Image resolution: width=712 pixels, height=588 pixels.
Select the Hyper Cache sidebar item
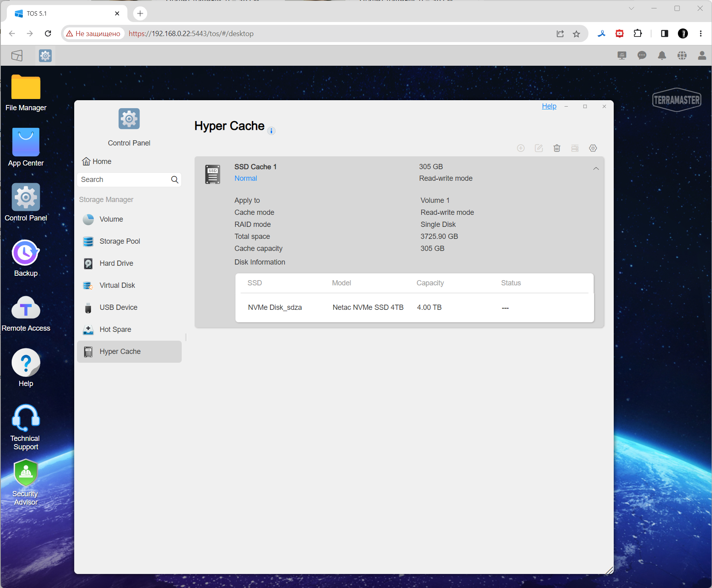(129, 352)
